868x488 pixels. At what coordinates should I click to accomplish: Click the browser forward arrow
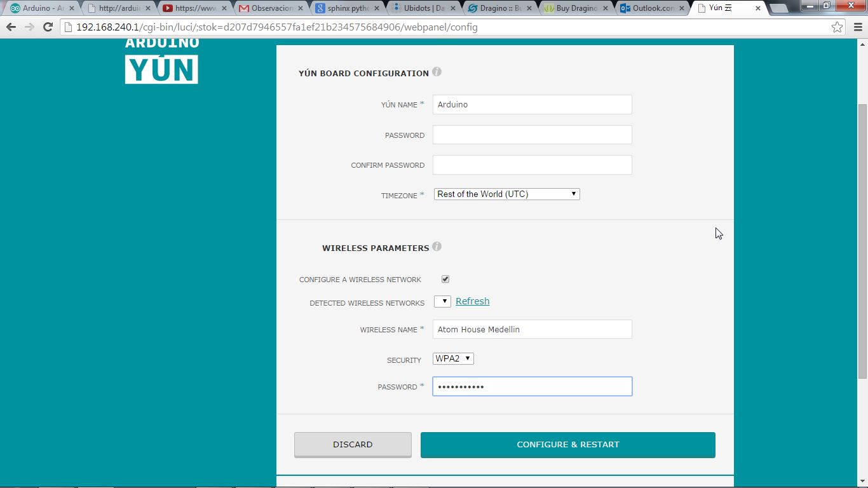[x=29, y=27]
